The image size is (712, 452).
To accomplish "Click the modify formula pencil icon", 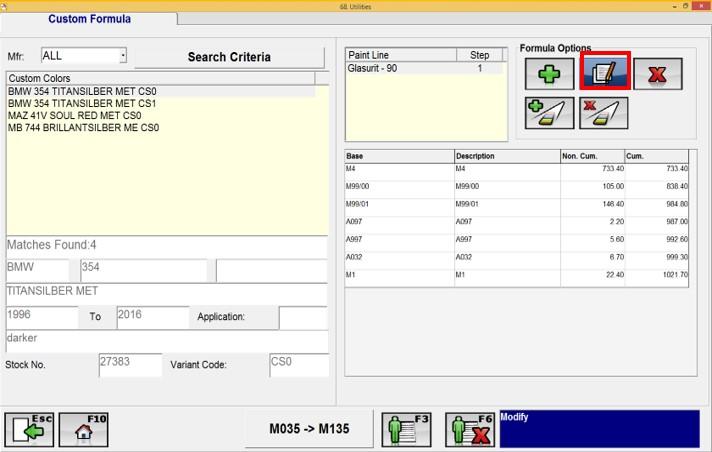I will (x=604, y=72).
